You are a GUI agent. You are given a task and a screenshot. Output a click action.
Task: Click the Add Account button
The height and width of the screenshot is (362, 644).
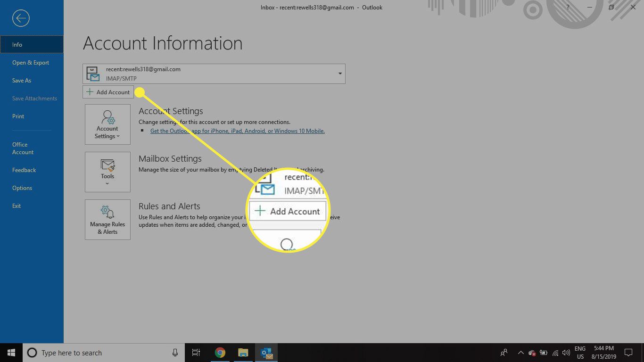click(108, 92)
